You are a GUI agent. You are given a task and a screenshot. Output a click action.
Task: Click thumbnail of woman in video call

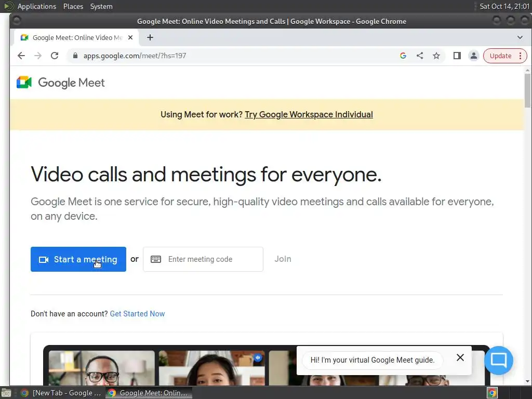point(212,368)
